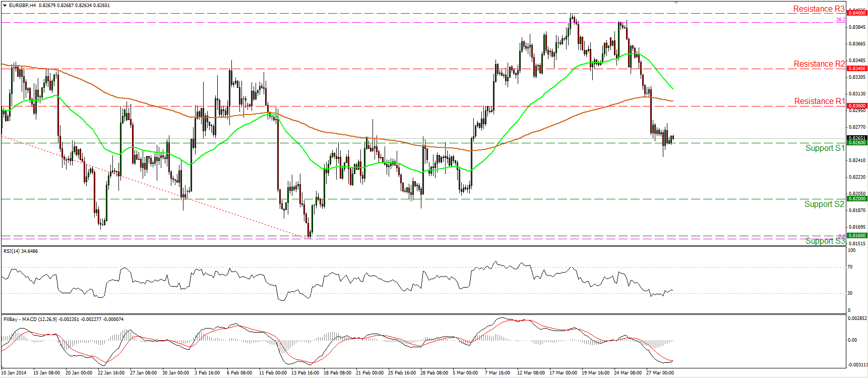Click the 0.82410 value on price scale
The width and height of the screenshot is (868, 378).
(857, 160)
